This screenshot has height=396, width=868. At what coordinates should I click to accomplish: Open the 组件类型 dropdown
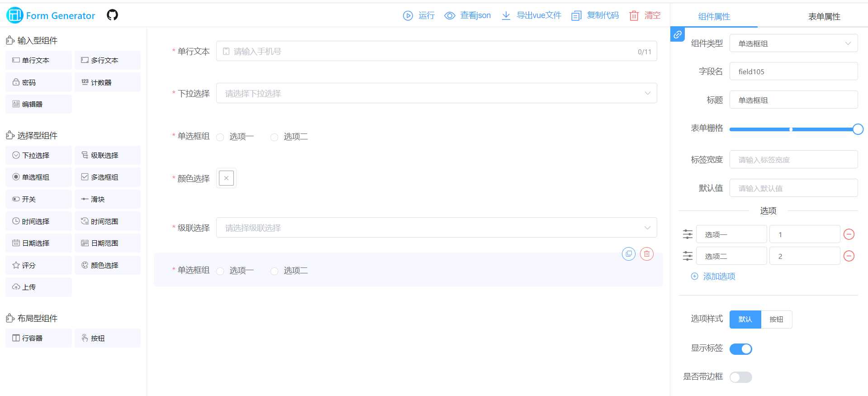(x=793, y=43)
